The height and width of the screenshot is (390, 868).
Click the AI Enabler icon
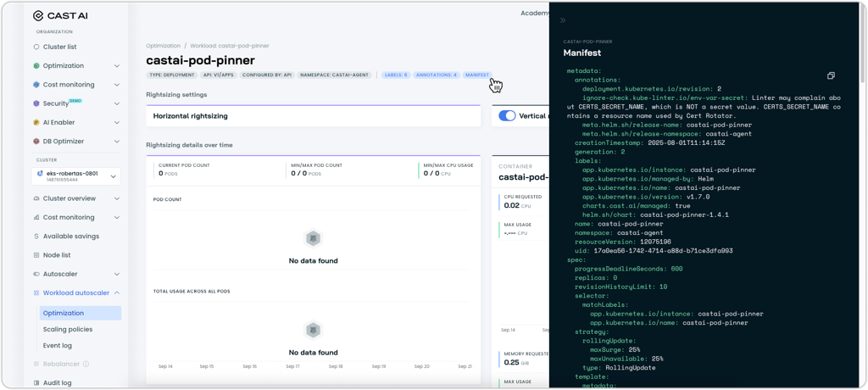[x=36, y=122]
